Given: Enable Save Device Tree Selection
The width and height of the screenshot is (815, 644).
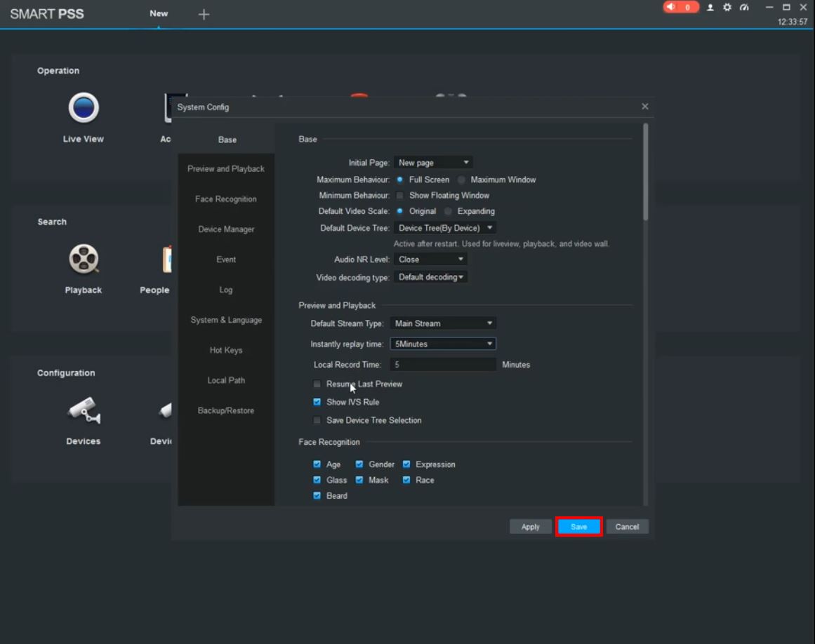Looking at the screenshot, I should (x=317, y=420).
